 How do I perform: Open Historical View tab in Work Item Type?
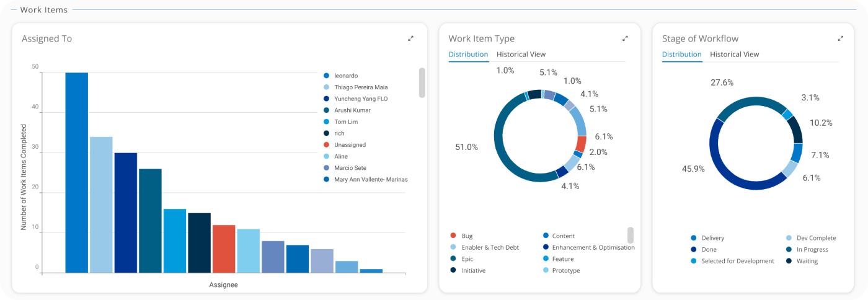click(521, 55)
